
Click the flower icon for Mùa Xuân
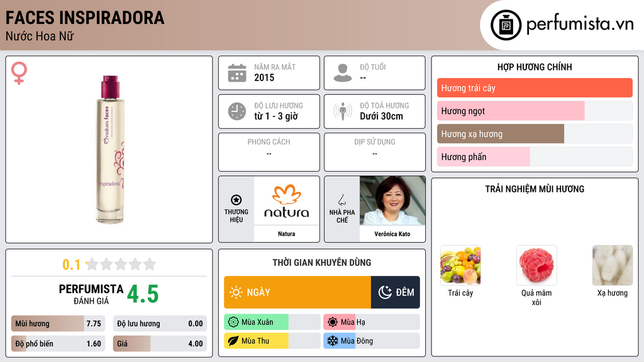pyautogui.click(x=233, y=322)
